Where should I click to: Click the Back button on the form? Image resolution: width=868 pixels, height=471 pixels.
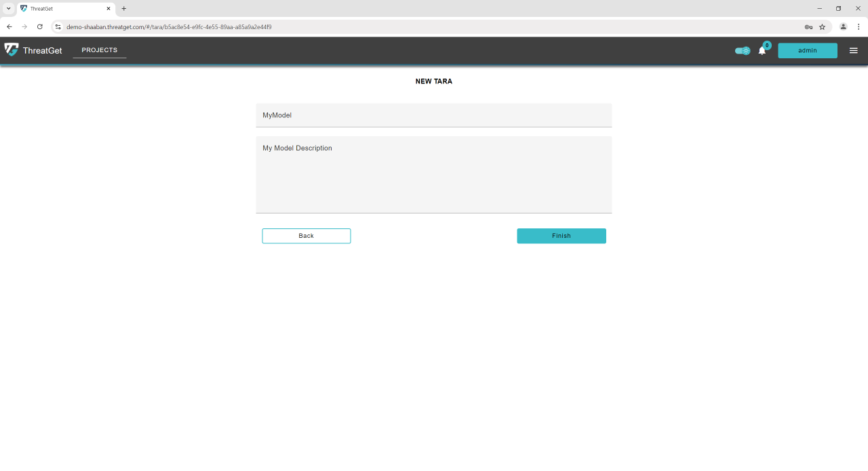pyautogui.click(x=306, y=236)
